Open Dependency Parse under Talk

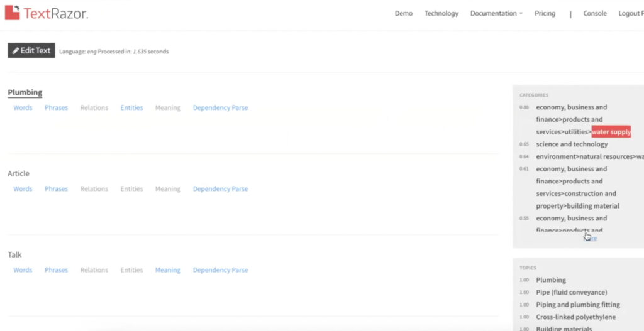point(220,270)
